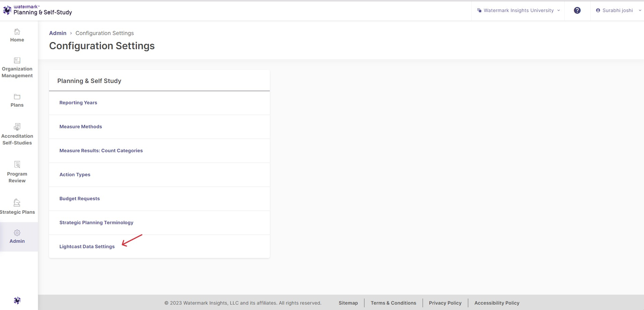Click the Configuration Settings breadcrumb text

[104, 33]
